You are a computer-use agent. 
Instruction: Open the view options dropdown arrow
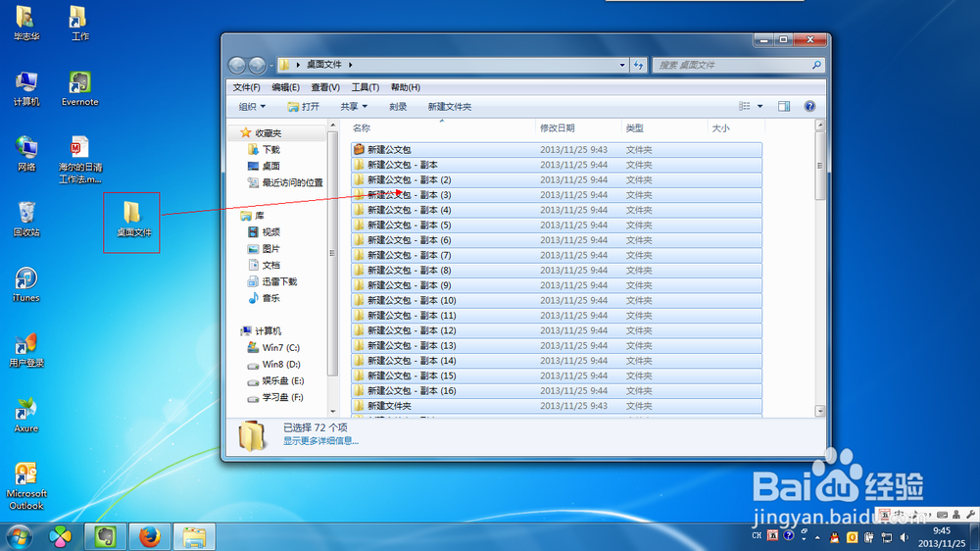click(760, 106)
